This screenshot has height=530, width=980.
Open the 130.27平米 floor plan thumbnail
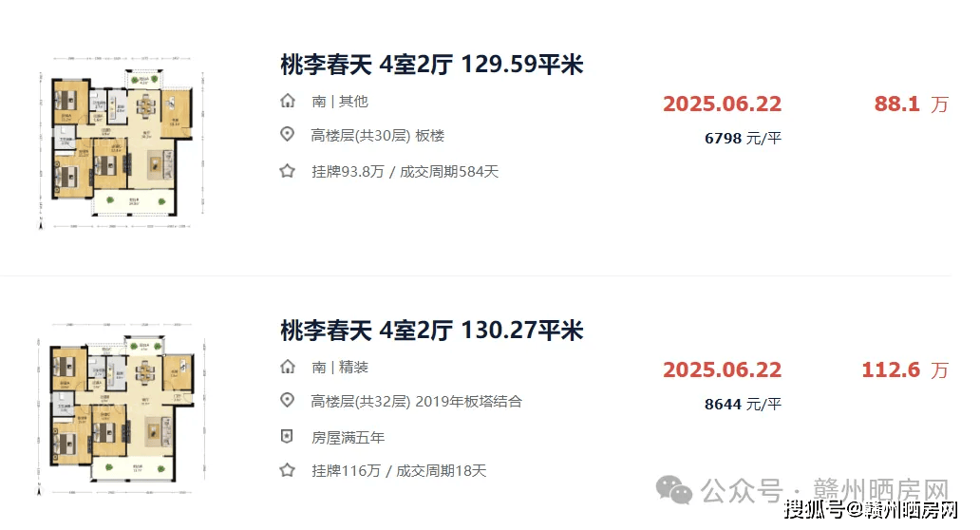coord(122,410)
